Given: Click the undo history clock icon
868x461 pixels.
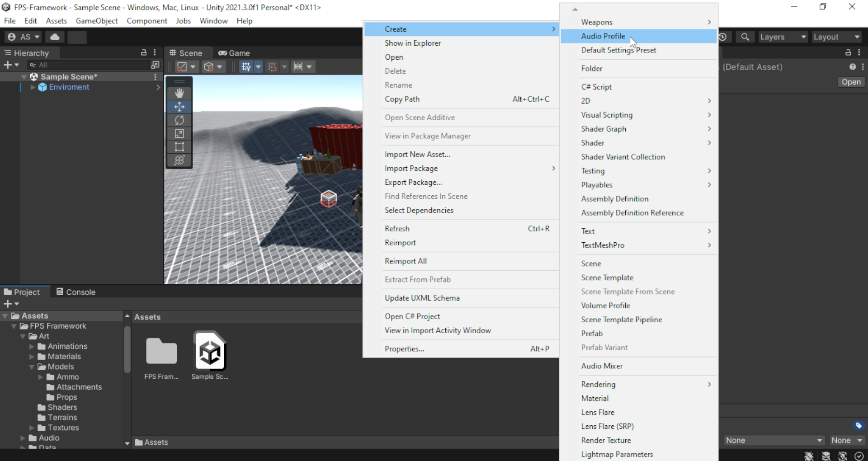Looking at the screenshot, I should click(723, 37).
